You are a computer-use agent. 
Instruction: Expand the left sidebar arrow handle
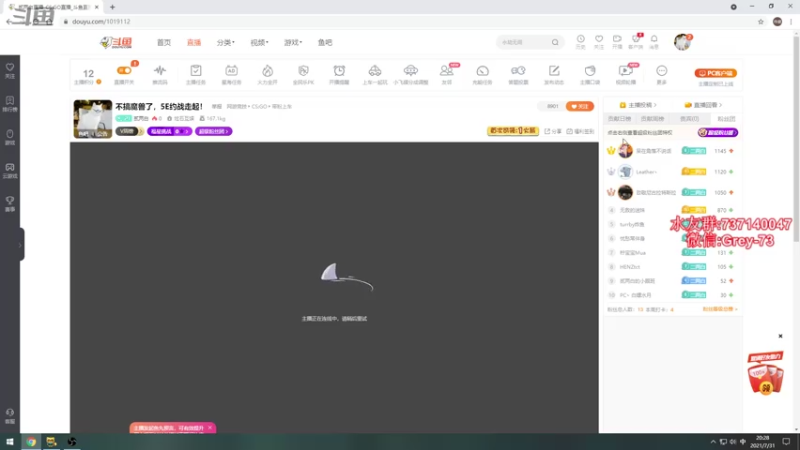[20, 245]
